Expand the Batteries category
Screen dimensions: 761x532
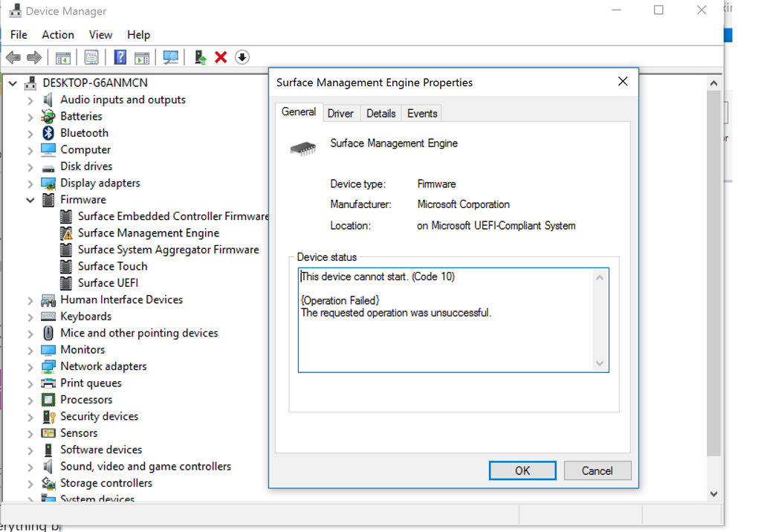[30, 117]
